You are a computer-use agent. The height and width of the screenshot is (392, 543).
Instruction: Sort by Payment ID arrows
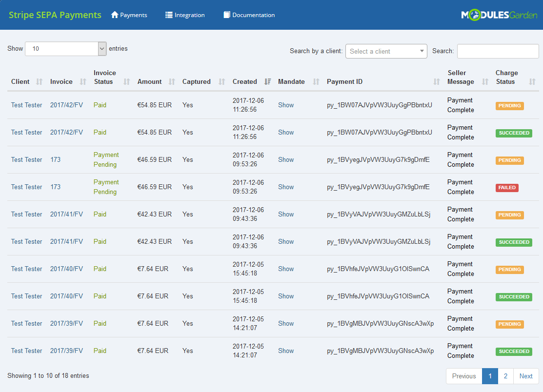[x=437, y=81]
